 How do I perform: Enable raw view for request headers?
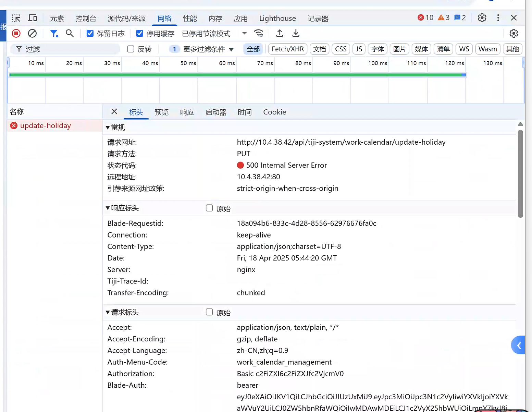209,312
